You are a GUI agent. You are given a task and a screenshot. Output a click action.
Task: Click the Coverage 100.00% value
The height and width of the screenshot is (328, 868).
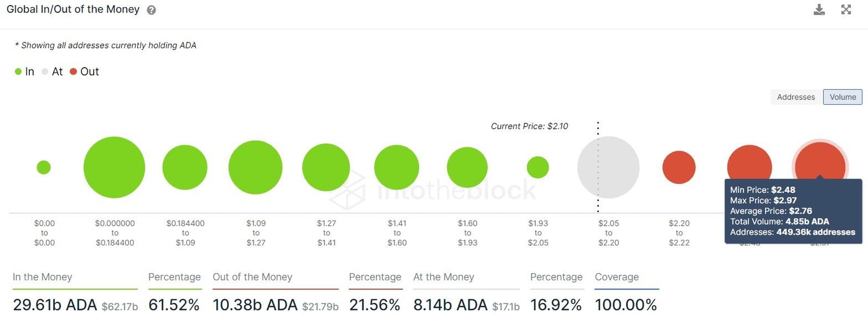pos(625,305)
